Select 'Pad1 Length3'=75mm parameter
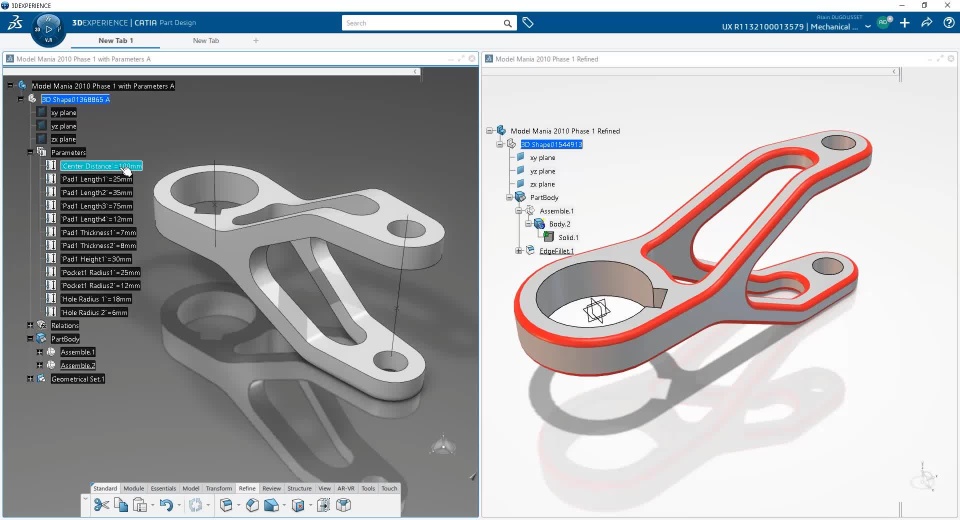Image resolution: width=960 pixels, height=520 pixels. [x=97, y=206]
